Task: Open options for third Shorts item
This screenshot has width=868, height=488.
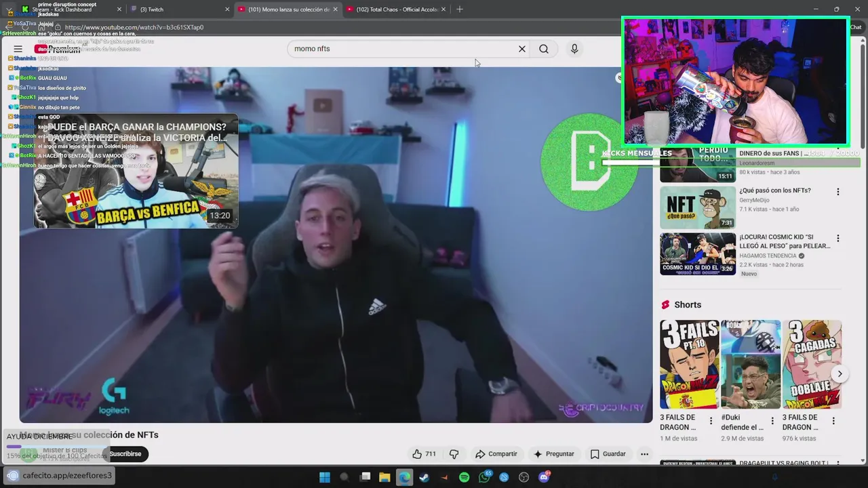Action: point(833,421)
